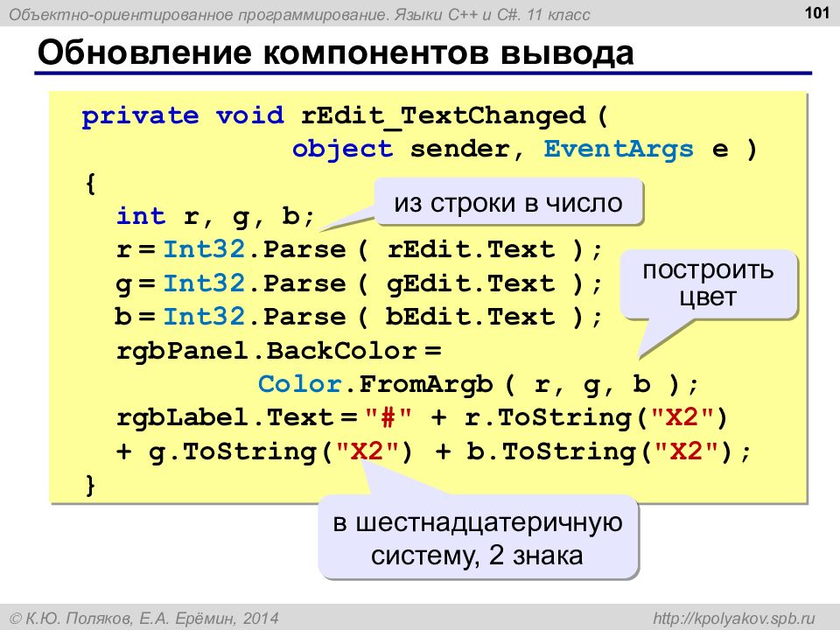Screen dimensions: 840x630
Task: Click the code text 'rgbPanel.BackColor ='
Action: pos(278,352)
